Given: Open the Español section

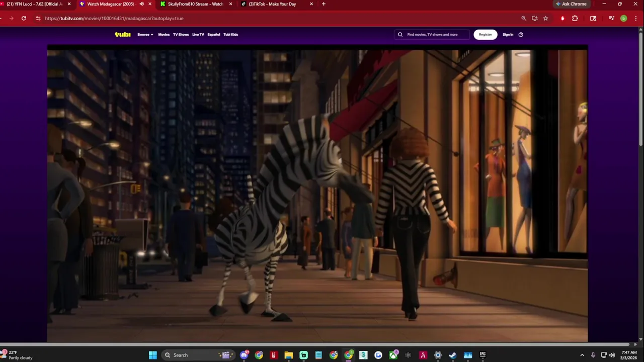Looking at the screenshot, I should 214,35.
